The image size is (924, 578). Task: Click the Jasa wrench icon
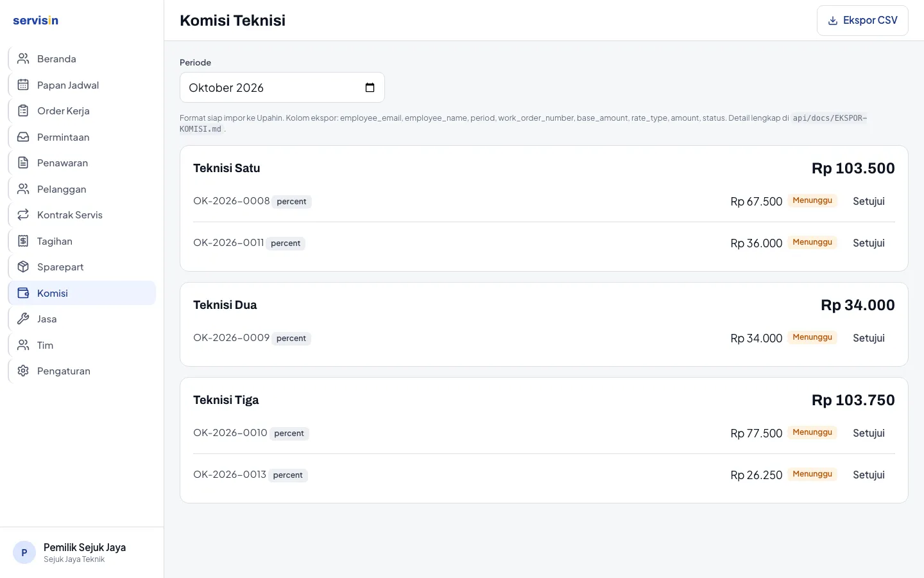click(23, 319)
